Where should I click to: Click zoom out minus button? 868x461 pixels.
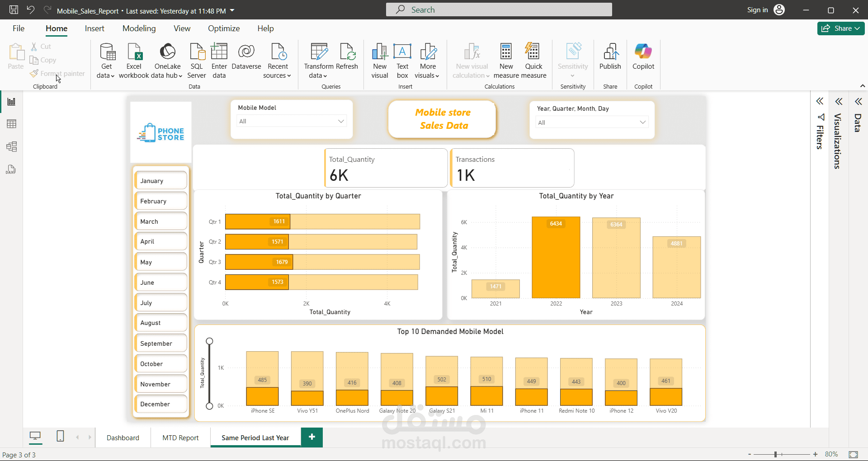pos(750,454)
